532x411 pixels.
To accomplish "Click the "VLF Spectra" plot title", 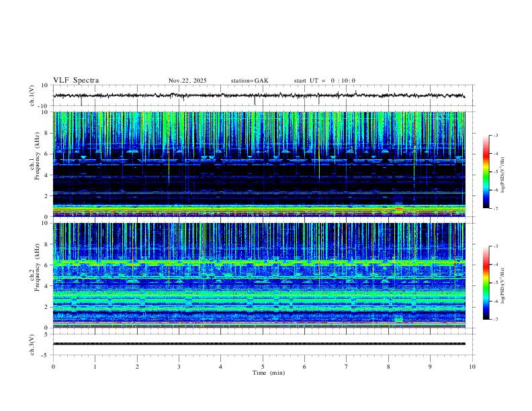I will (76, 81).
